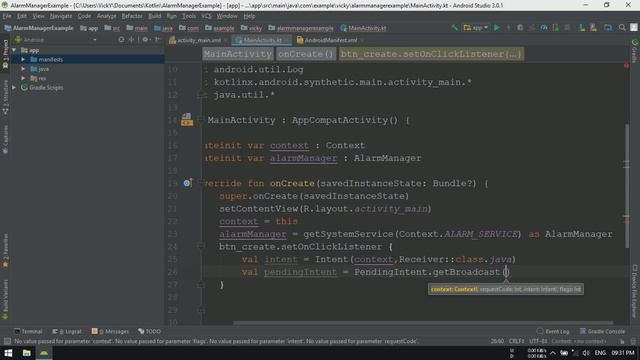The height and width of the screenshot is (360, 640).
Task: Toggle the Gradle side panel
Action: (x=635, y=51)
